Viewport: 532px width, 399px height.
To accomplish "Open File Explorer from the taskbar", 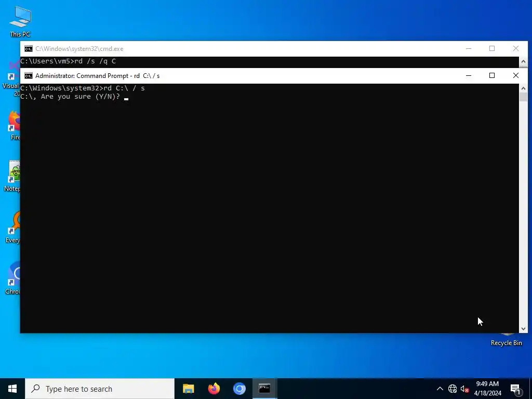I will coord(188,389).
